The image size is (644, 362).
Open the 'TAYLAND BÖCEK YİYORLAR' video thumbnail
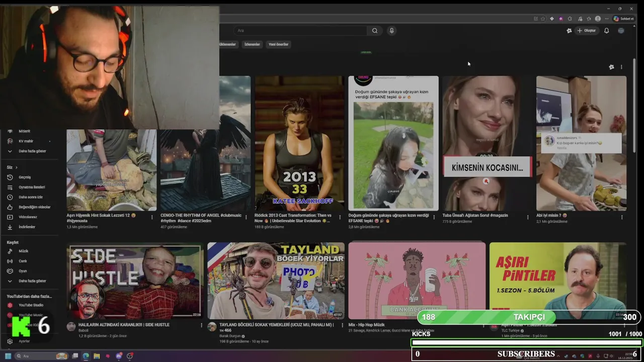tap(276, 281)
